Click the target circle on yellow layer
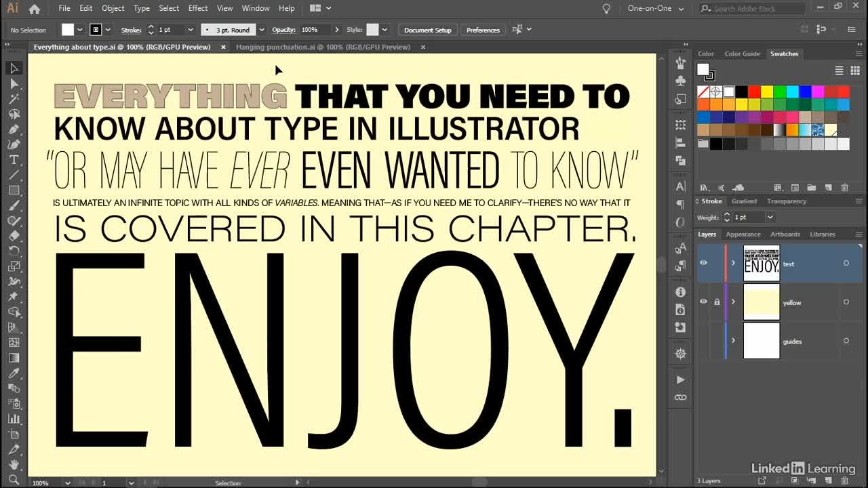This screenshot has width=868, height=488. pos(846,302)
